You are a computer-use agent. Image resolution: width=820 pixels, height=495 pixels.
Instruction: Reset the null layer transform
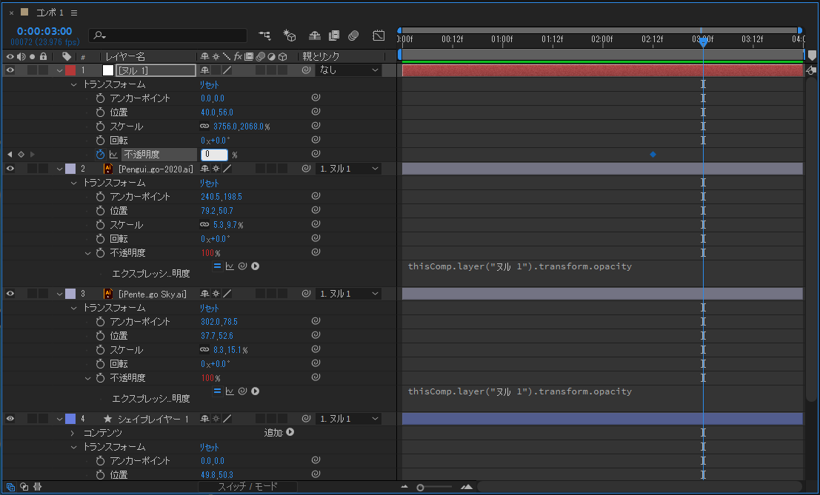coord(209,85)
